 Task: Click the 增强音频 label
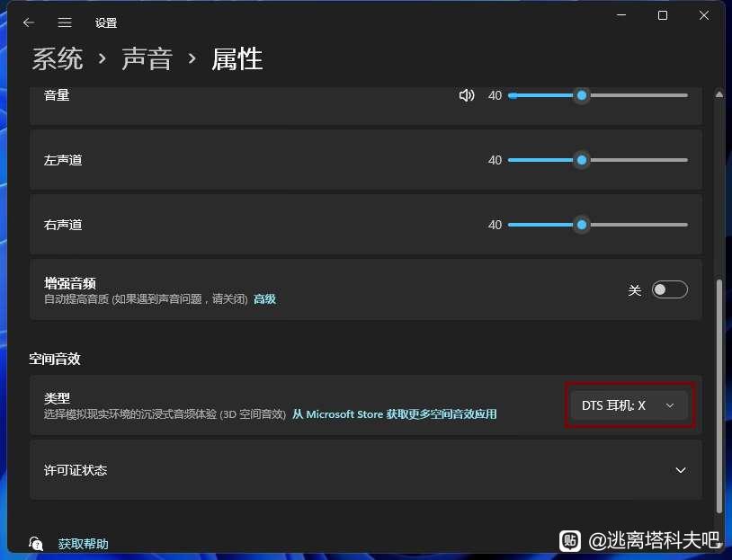tap(70, 283)
